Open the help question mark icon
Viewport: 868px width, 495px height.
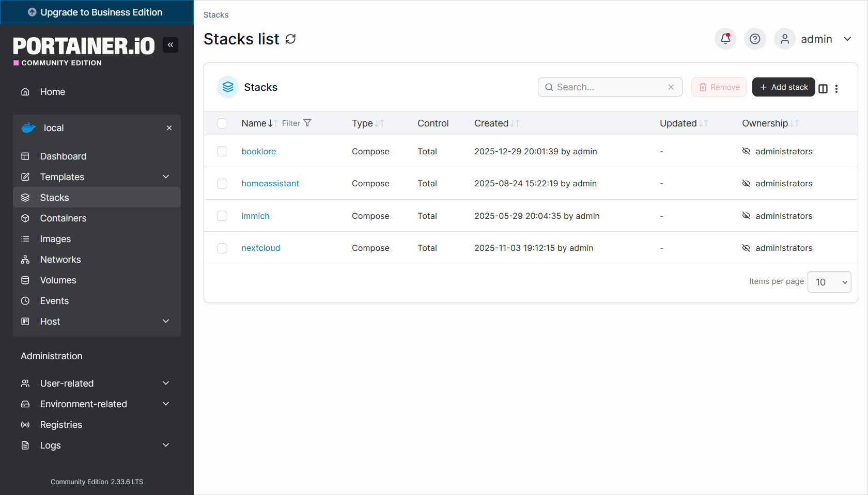pyautogui.click(x=755, y=39)
